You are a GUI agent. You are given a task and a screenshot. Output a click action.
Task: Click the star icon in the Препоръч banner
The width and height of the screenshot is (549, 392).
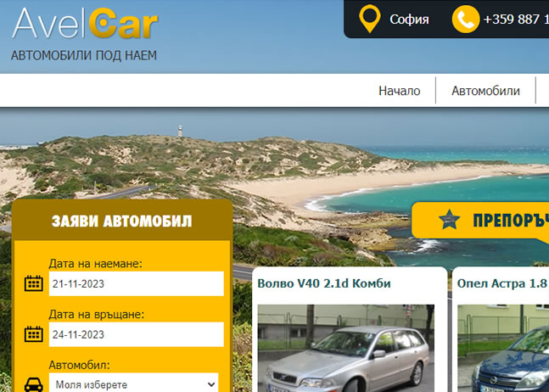[x=449, y=220]
